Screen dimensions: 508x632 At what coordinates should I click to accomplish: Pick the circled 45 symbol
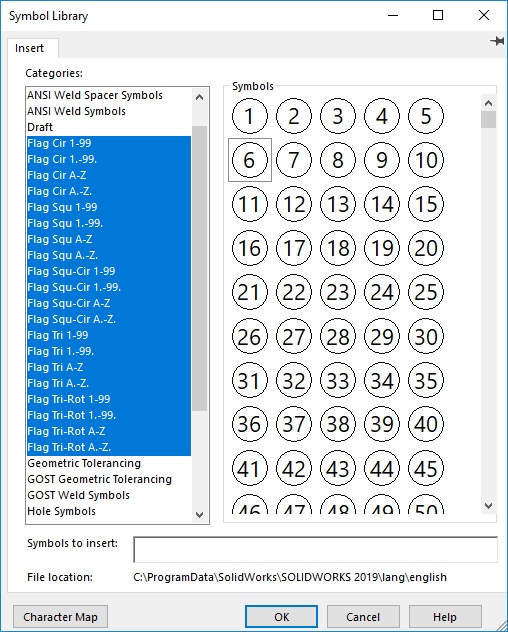pyautogui.click(x=426, y=468)
